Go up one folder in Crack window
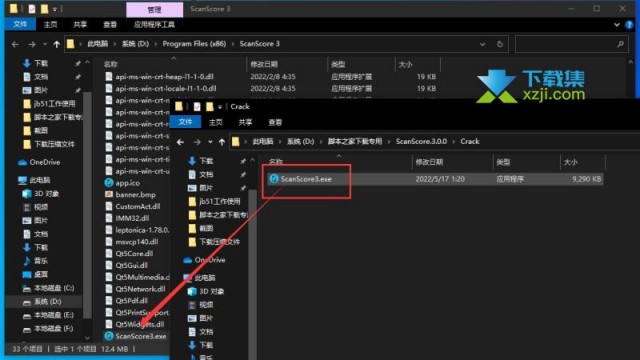 222,142
